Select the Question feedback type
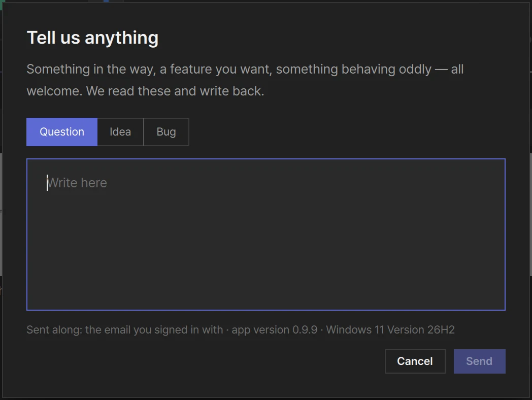Viewport: 532px width, 400px height. coord(62,132)
